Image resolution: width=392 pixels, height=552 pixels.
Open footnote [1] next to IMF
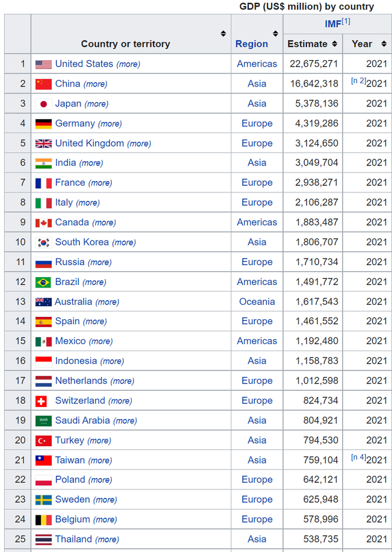coord(346,22)
